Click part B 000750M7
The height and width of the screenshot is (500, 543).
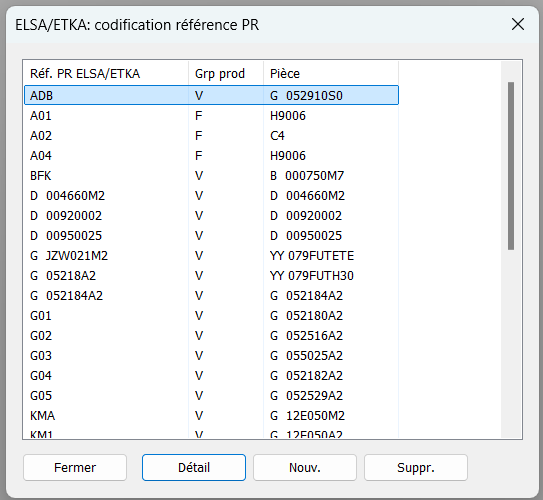[x=307, y=176]
